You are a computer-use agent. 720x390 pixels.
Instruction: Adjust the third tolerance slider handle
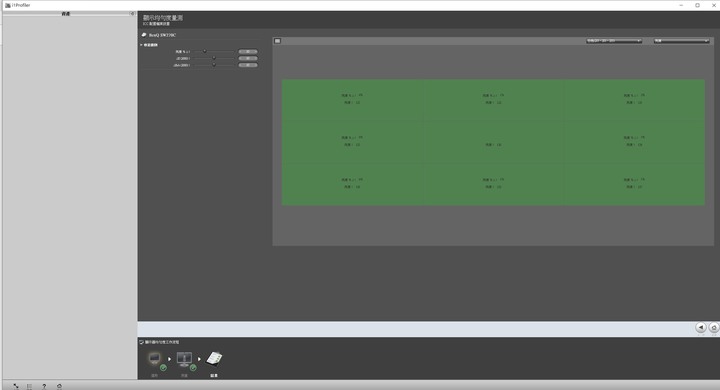coord(214,65)
